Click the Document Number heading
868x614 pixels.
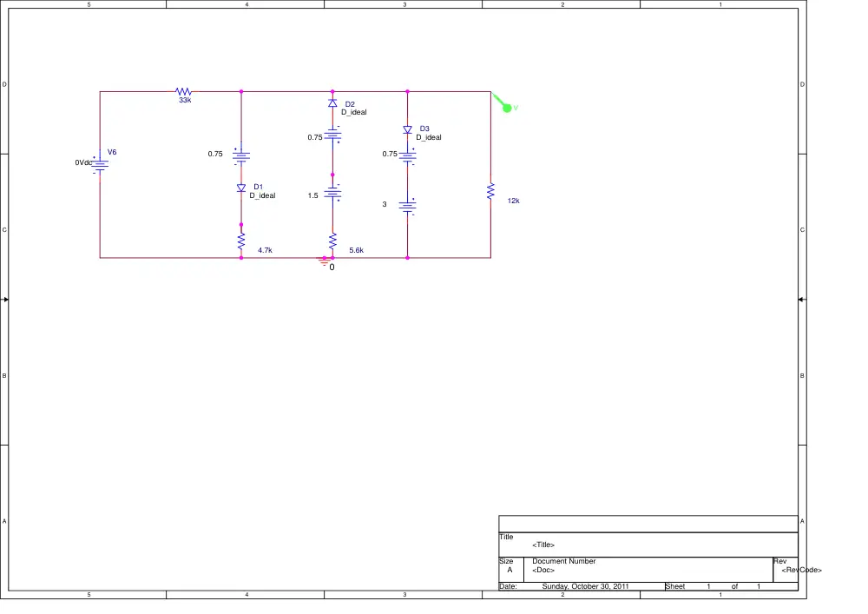(564, 561)
